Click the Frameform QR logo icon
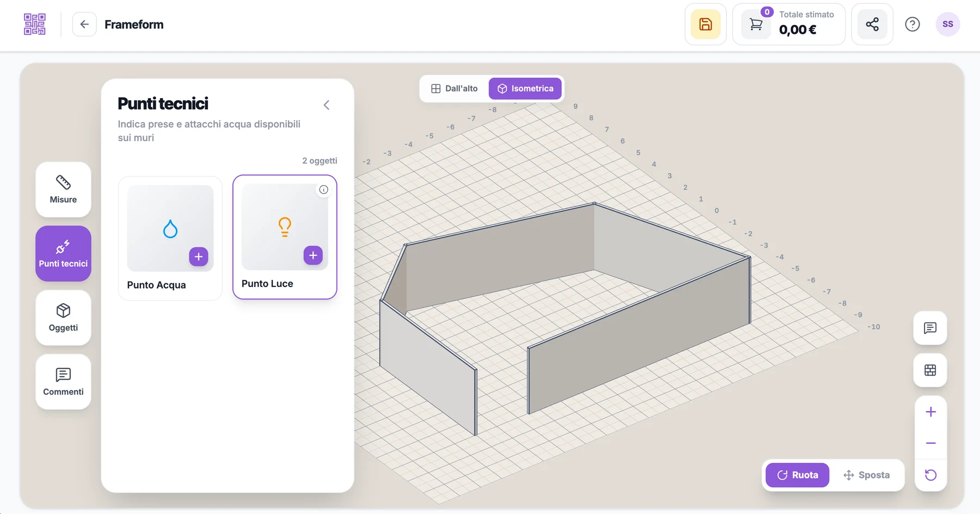Viewport: 980px width, 514px height. (x=34, y=25)
